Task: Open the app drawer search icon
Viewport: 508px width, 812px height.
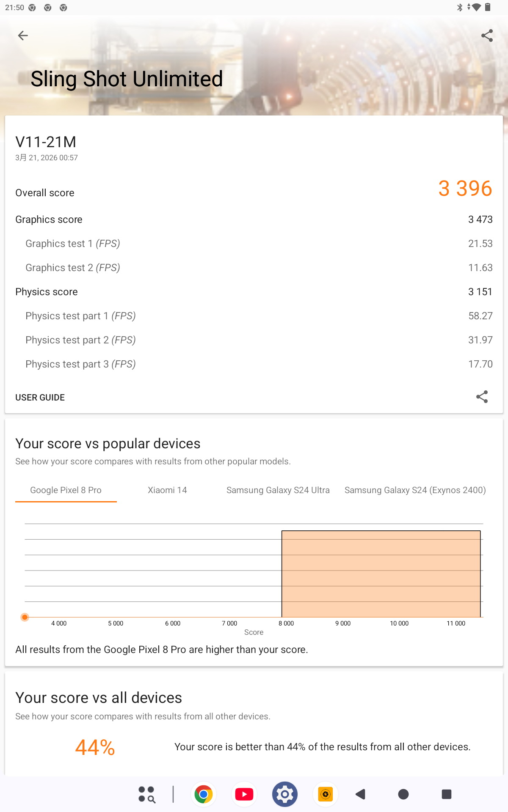Action: 147,794
